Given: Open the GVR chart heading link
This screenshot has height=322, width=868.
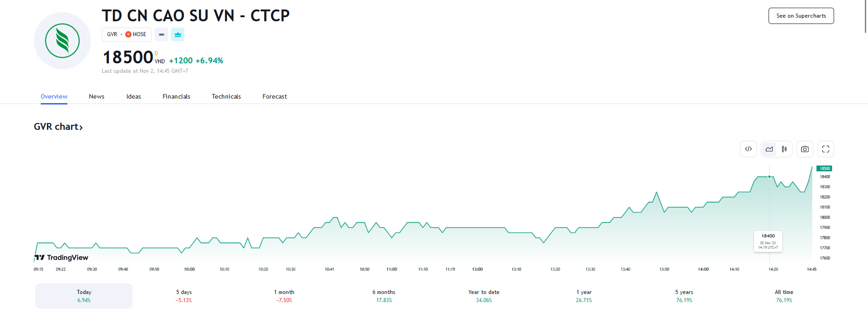Looking at the screenshot, I should (x=58, y=127).
